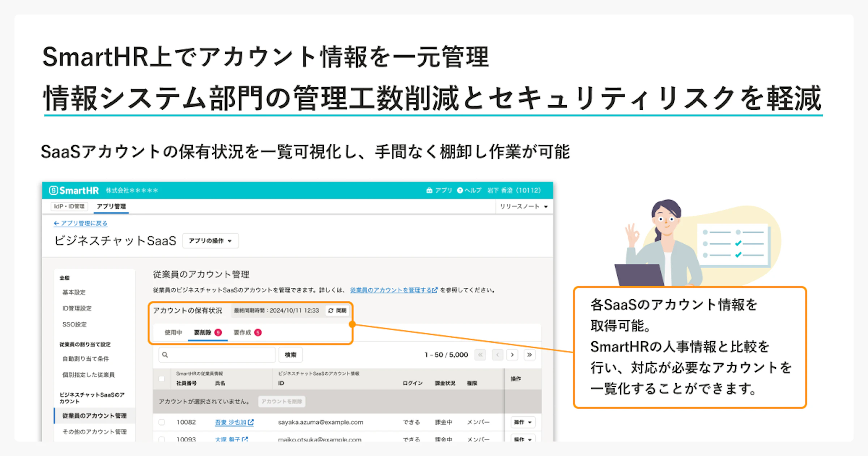Screen dimensions: 868x456
Task: Click the ヘルプ question-mark icon
Action: (x=460, y=190)
